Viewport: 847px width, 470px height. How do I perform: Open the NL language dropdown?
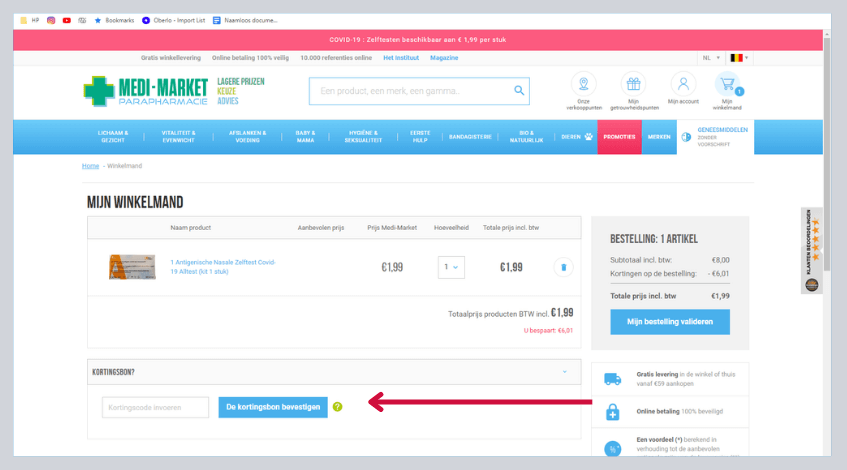(x=711, y=58)
